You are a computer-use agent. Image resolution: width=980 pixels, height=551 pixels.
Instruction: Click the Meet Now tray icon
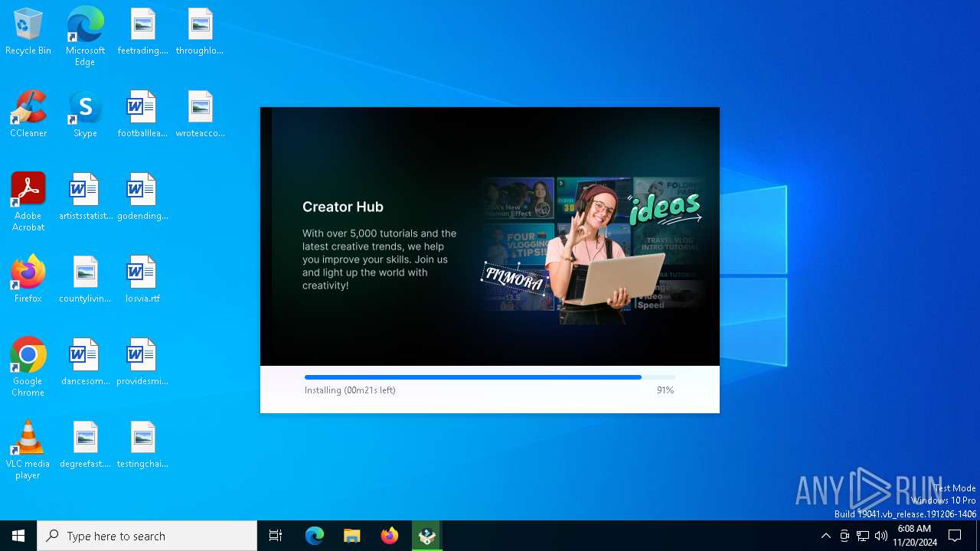tap(844, 536)
